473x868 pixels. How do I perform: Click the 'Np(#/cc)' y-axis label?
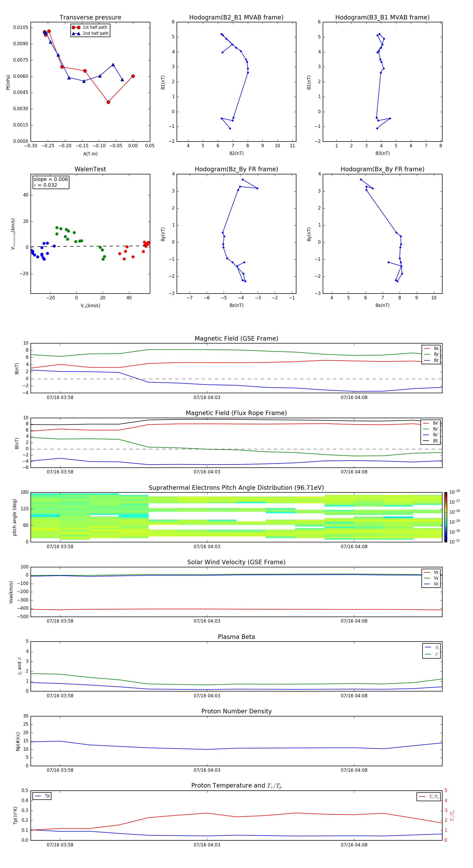[x=18, y=741]
